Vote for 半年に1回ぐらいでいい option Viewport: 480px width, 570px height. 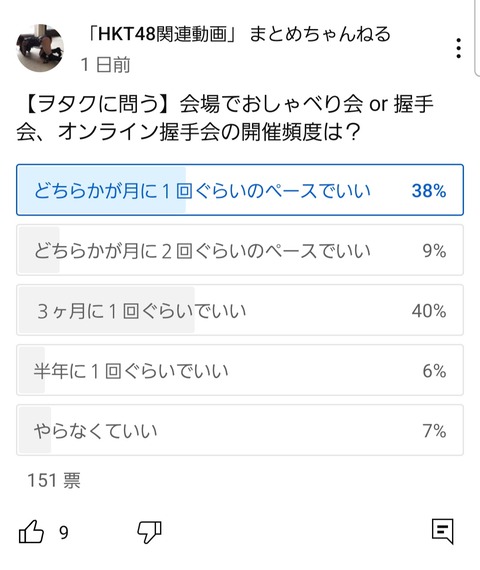point(240,370)
